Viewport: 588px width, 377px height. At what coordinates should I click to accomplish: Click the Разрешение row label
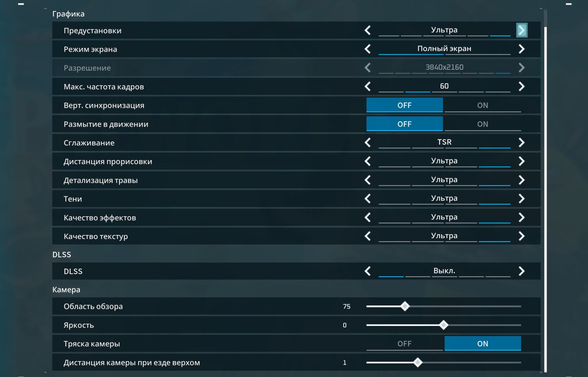[87, 68]
